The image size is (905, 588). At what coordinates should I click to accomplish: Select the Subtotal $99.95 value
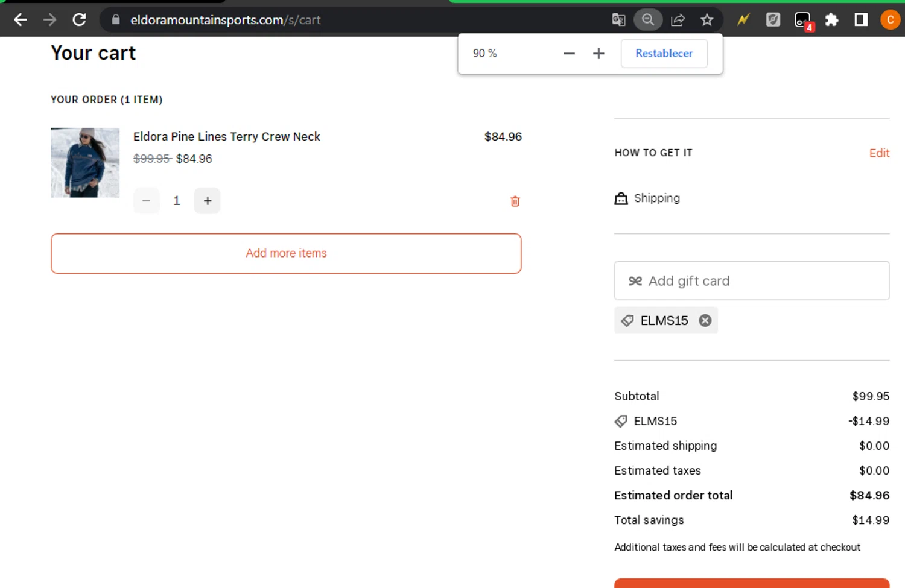pos(871,396)
